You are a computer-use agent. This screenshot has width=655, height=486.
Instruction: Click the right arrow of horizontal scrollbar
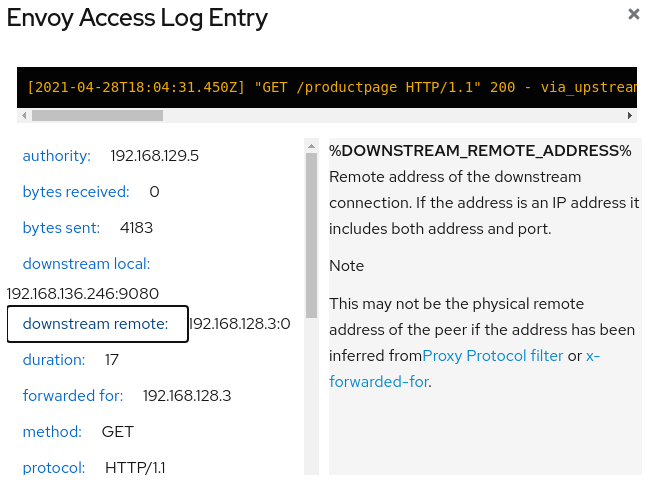tap(630, 115)
